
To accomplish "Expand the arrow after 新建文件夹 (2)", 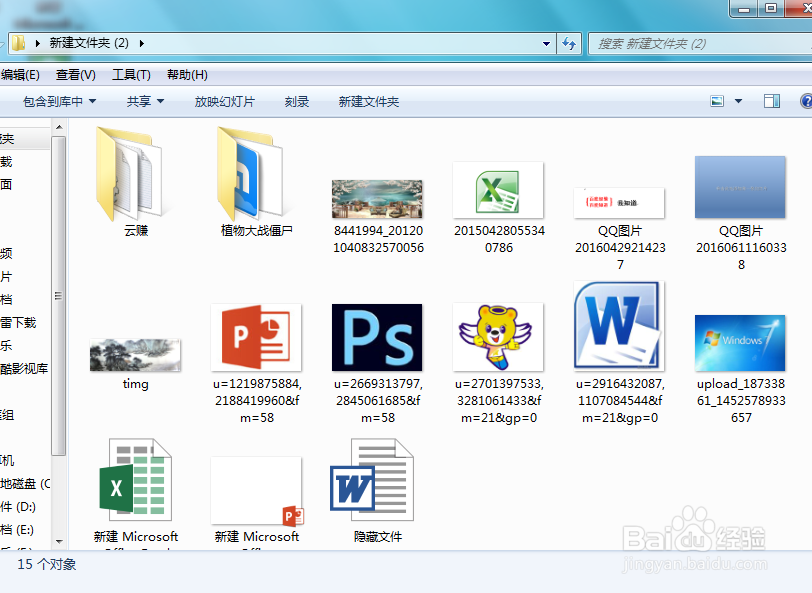I will (141, 44).
